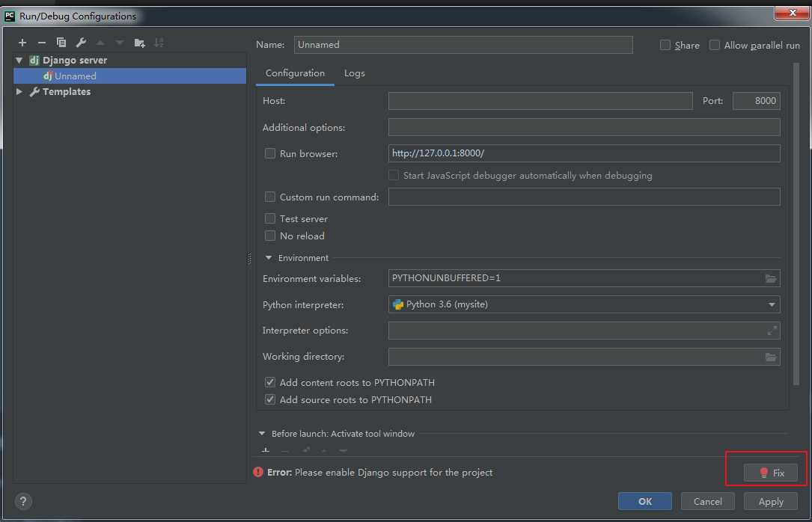Screen dimensions: 812x522
Task: Toggle Start JavaScript debugger automatically checkbox
Action: tap(394, 176)
